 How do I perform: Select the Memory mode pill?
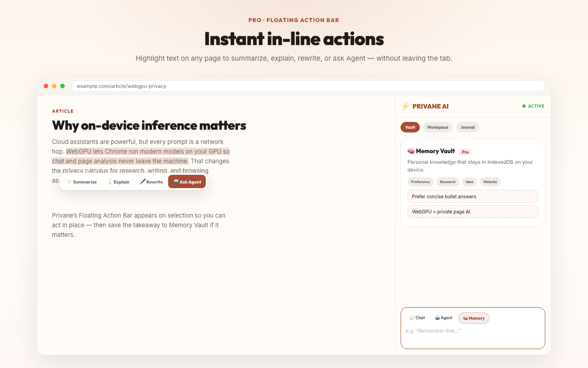(x=474, y=318)
